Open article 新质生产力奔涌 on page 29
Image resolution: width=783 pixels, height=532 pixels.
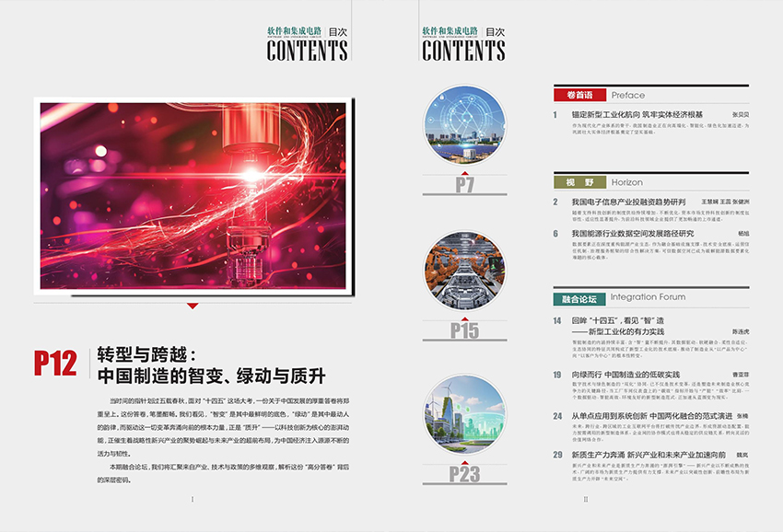(x=649, y=455)
